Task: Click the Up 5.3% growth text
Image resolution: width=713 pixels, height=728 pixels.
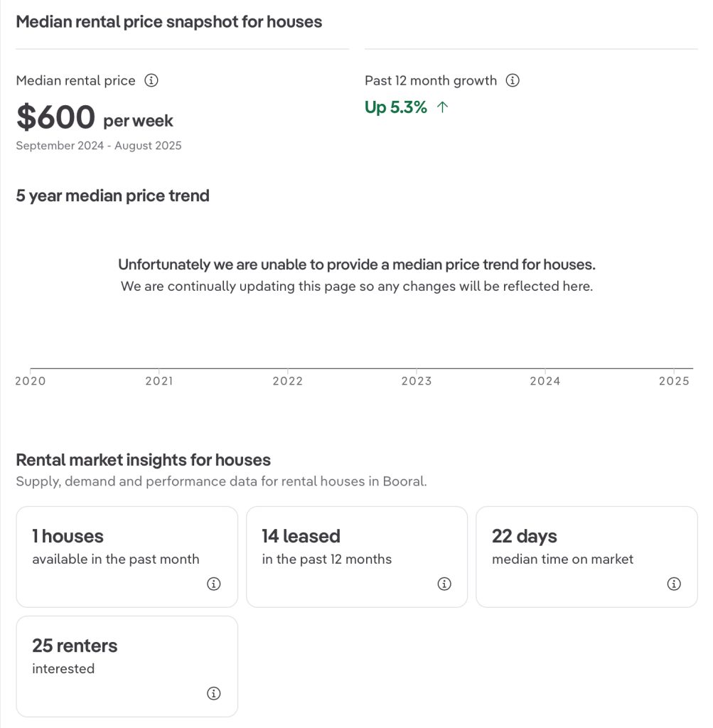Action: pyautogui.click(x=396, y=107)
